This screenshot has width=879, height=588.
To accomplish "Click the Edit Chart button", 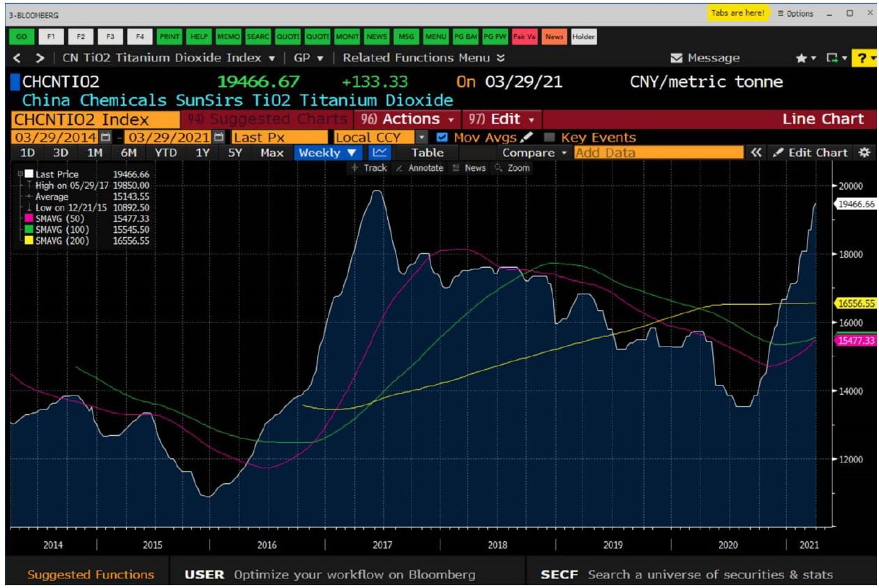I will click(810, 153).
